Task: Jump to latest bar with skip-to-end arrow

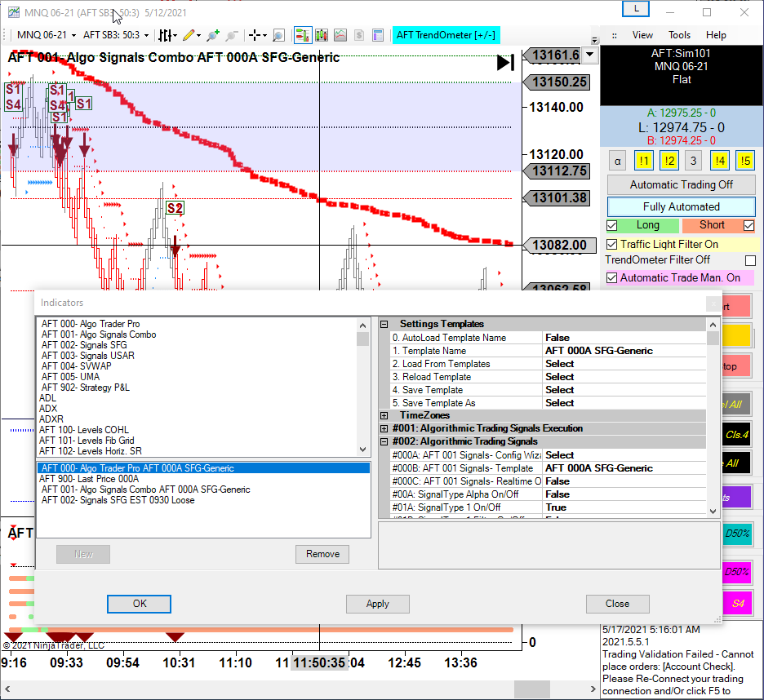Action: click(505, 63)
